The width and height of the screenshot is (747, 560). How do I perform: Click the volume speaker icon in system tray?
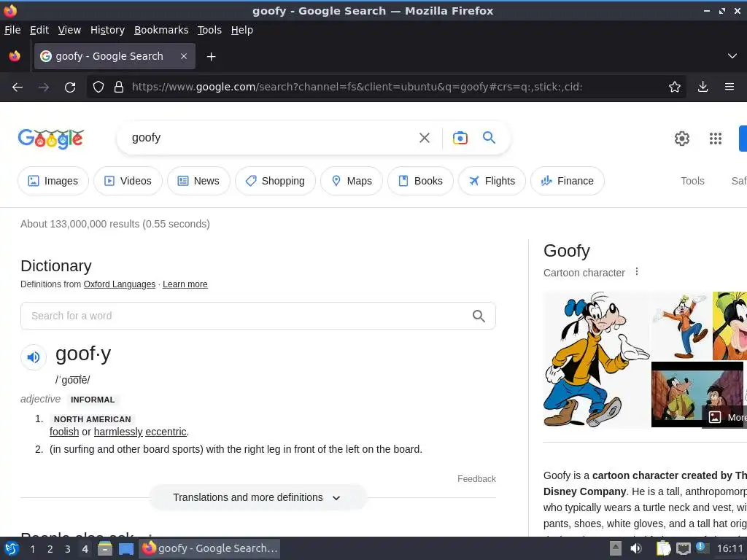(636, 549)
